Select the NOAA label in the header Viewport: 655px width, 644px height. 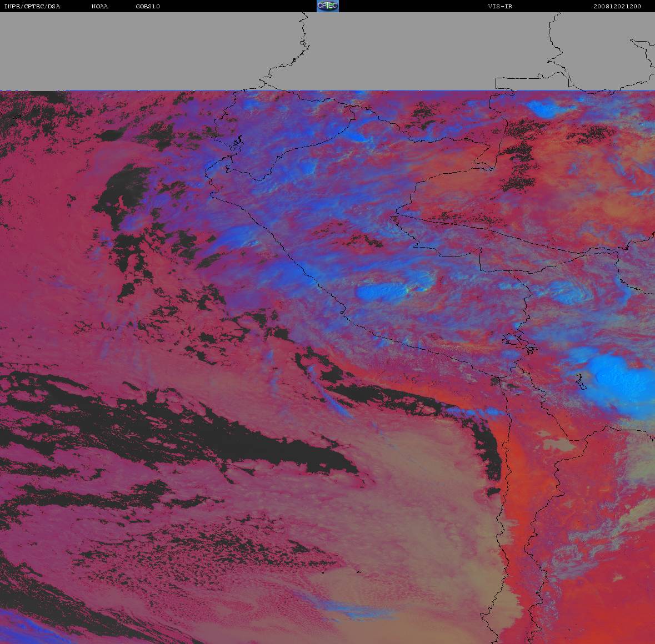click(100, 7)
